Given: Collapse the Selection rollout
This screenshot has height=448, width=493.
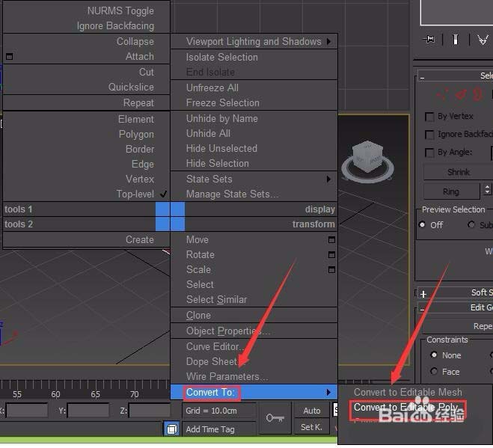Looking at the screenshot, I should point(422,77).
